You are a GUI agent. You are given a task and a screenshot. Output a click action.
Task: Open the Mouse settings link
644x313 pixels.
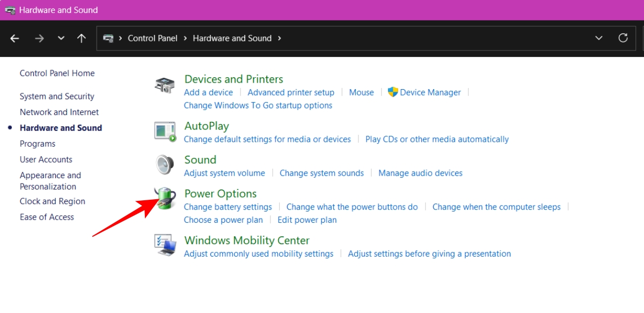(x=361, y=92)
